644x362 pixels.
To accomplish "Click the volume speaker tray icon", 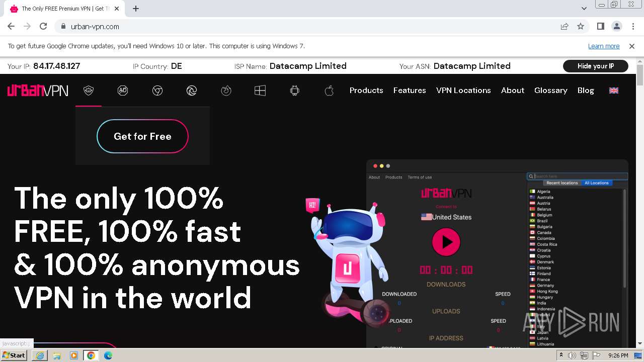I will 573,355.
